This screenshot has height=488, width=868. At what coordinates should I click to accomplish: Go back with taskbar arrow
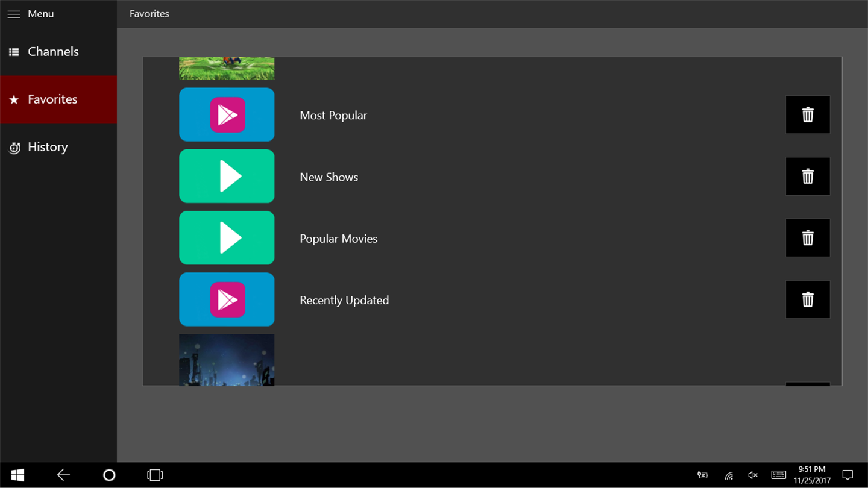pos(63,475)
